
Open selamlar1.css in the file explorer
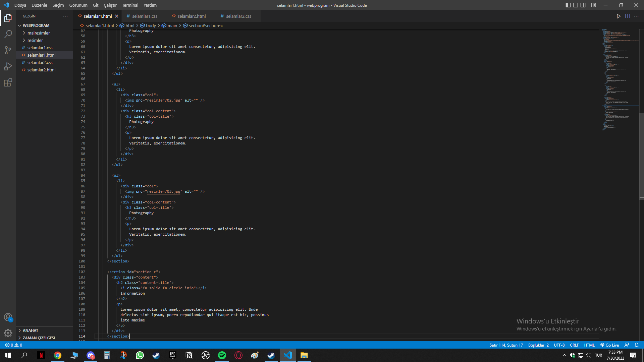(x=45, y=48)
